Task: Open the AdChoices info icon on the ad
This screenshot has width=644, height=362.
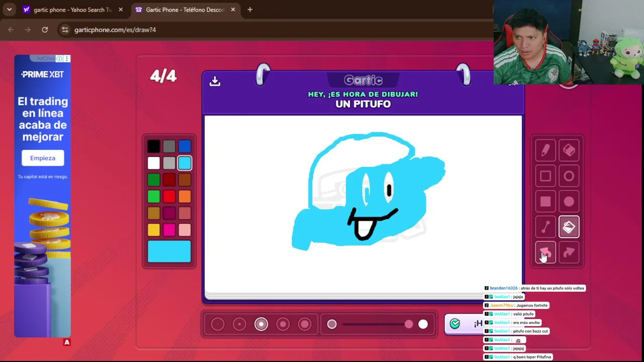Action: (59, 59)
